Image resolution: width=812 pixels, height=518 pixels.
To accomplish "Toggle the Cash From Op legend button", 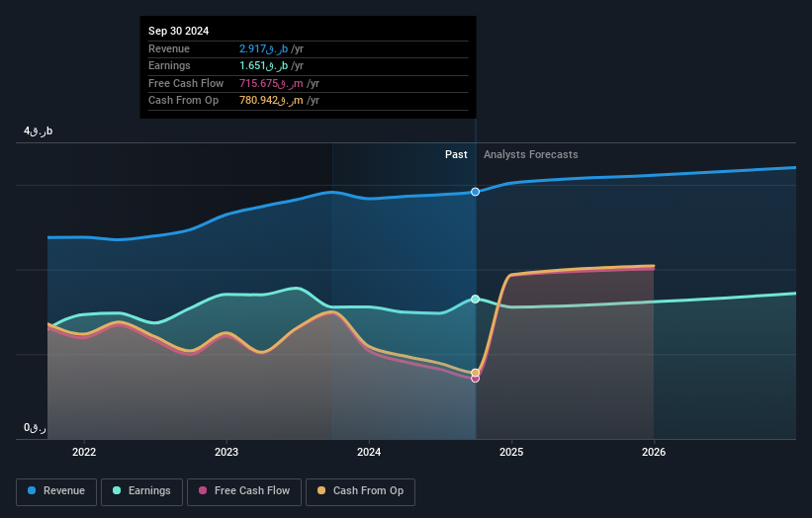I will tap(360, 491).
